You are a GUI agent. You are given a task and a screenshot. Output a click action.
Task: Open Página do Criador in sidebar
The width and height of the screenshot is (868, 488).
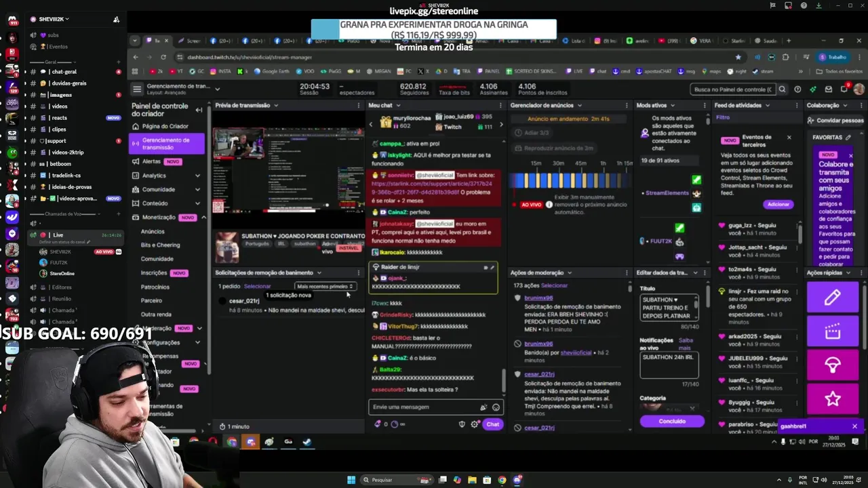coord(165,126)
